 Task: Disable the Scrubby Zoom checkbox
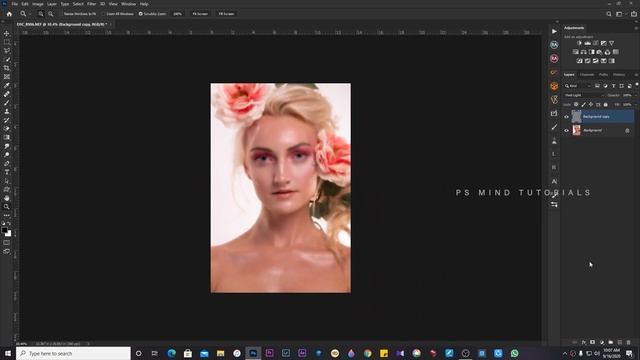point(140,14)
